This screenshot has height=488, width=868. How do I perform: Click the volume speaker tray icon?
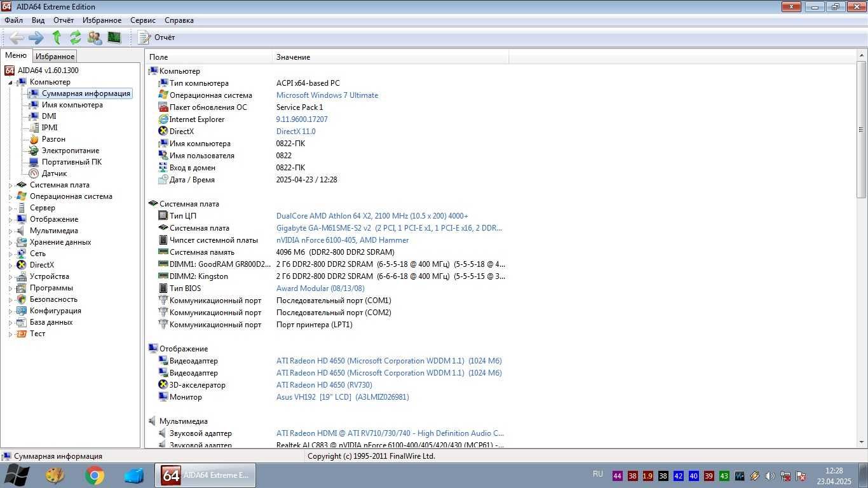770,476
